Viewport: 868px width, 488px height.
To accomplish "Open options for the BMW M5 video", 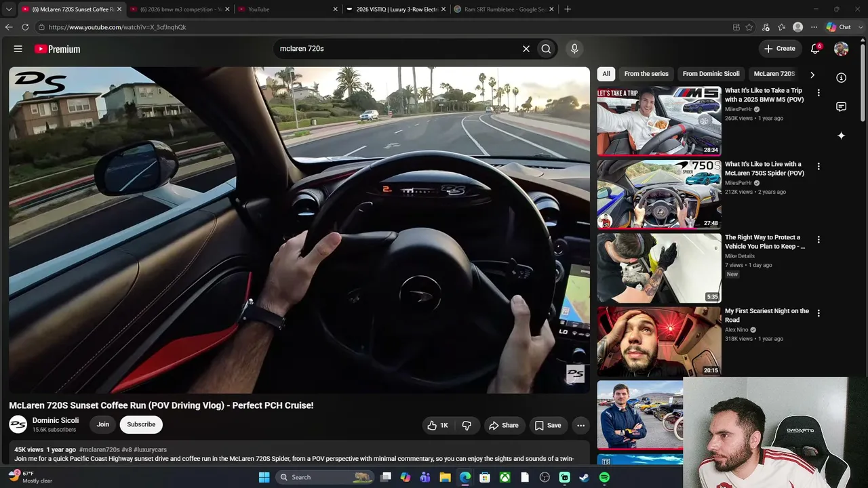I will pos(818,93).
